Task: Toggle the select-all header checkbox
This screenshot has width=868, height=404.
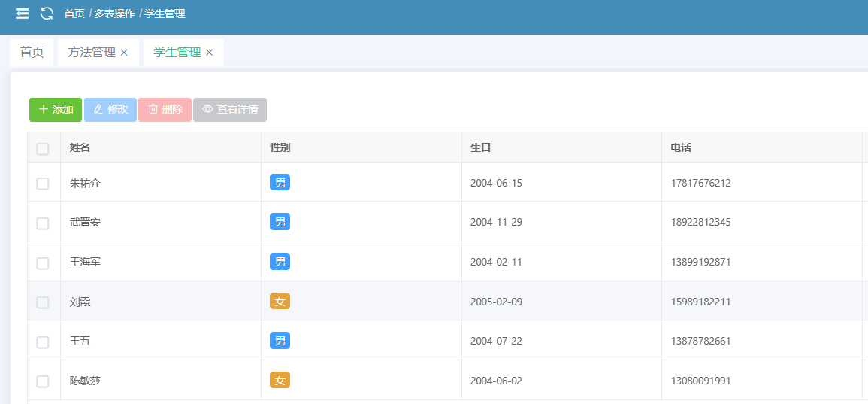Action: click(43, 148)
